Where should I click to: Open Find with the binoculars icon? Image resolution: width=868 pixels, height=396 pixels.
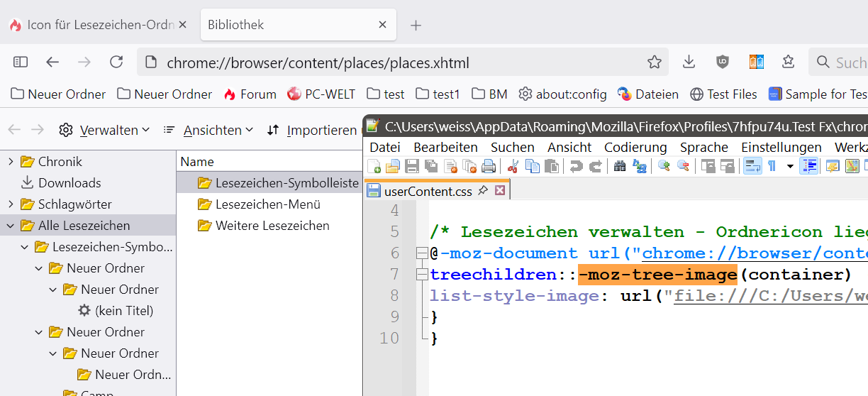point(619,167)
